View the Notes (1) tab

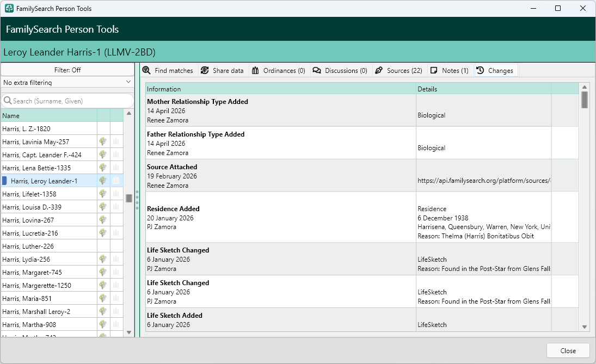pyautogui.click(x=449, y=70)
